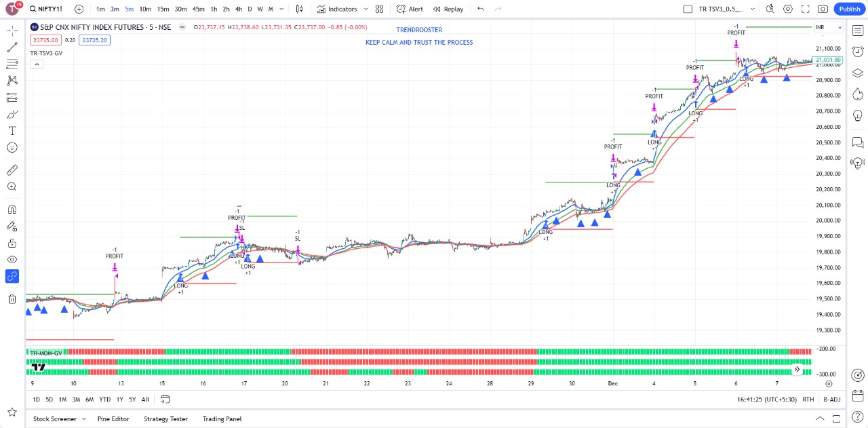This screenshot has height=428, width=868.
Task: Click the add symbol plus icon
Action: tap(79, 9)
